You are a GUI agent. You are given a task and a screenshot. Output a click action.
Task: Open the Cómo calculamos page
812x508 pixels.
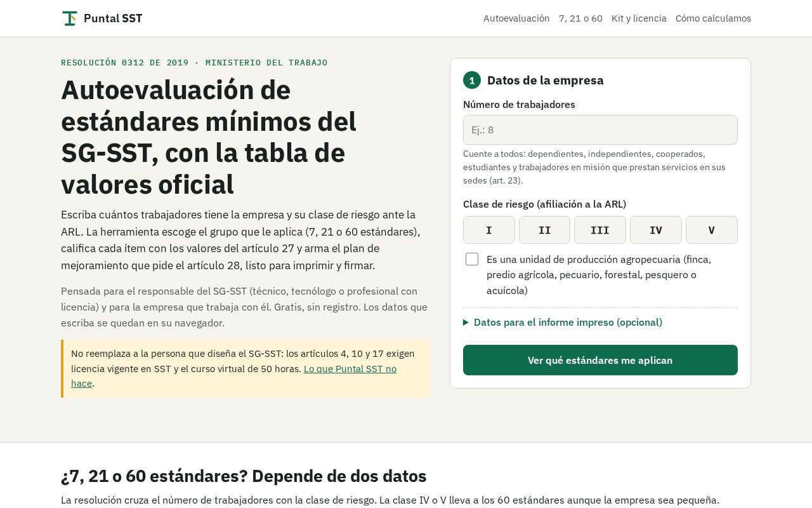[713, 18]
